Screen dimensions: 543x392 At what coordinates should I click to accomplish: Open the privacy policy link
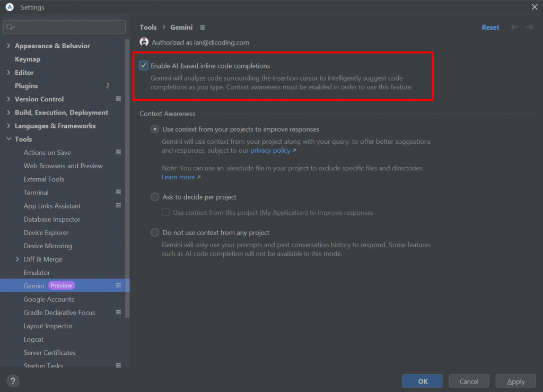[270, 150]
